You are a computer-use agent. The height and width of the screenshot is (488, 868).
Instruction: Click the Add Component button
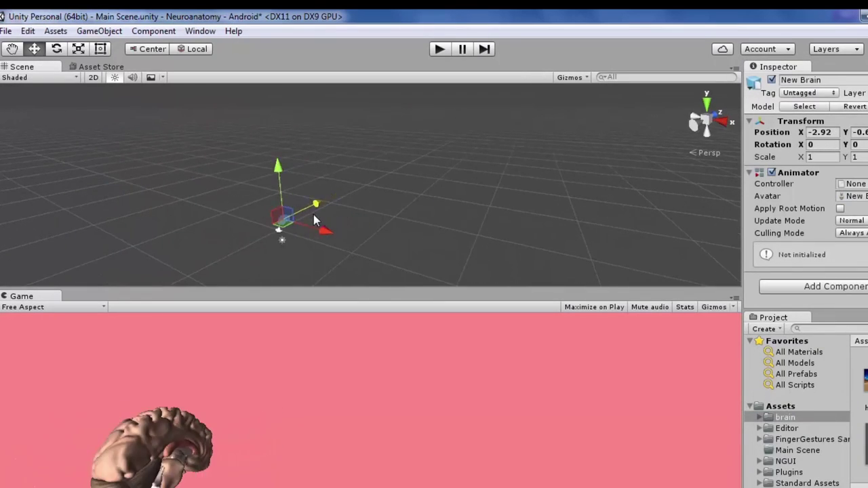pos(814,286)
